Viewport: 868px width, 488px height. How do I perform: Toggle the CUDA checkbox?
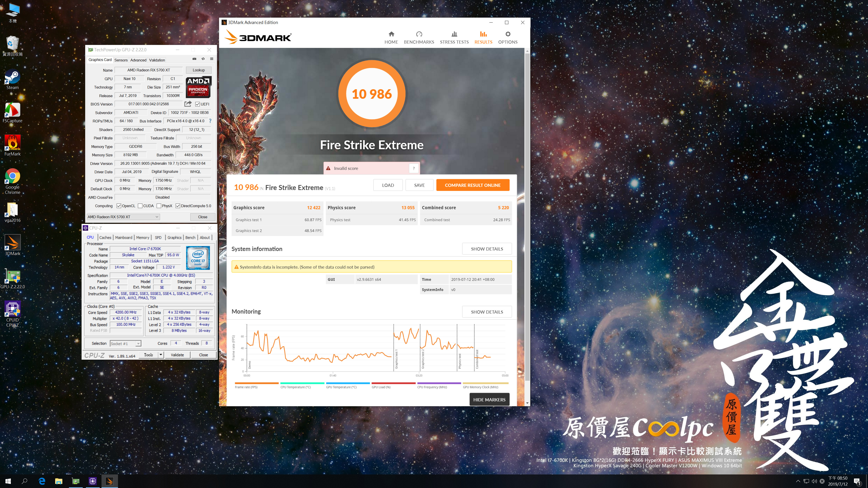[x=140, y=206]
